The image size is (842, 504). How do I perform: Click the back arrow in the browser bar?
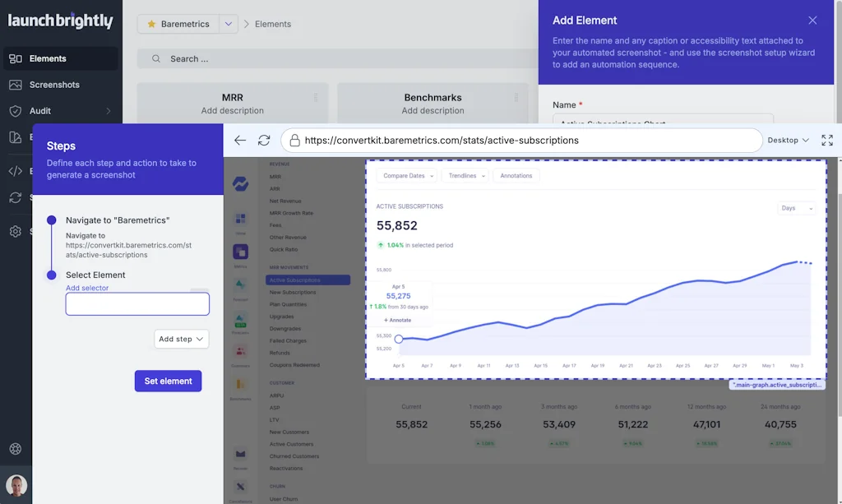(x=240, y=141)
